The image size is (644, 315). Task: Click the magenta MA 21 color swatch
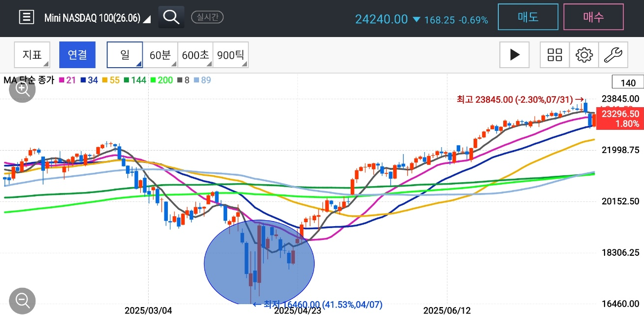(x=62, y=80)
